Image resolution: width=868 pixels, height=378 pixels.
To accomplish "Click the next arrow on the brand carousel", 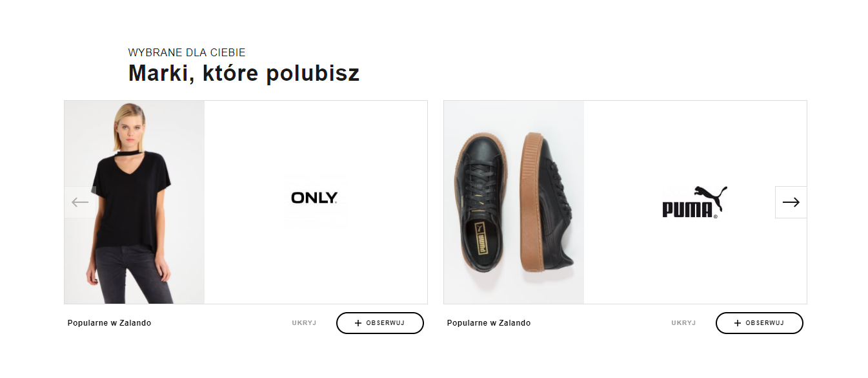I will [x=791, y=202].
